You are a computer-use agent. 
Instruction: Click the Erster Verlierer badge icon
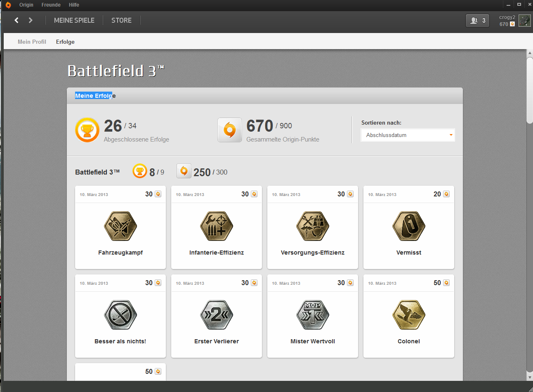click(217, 315)
